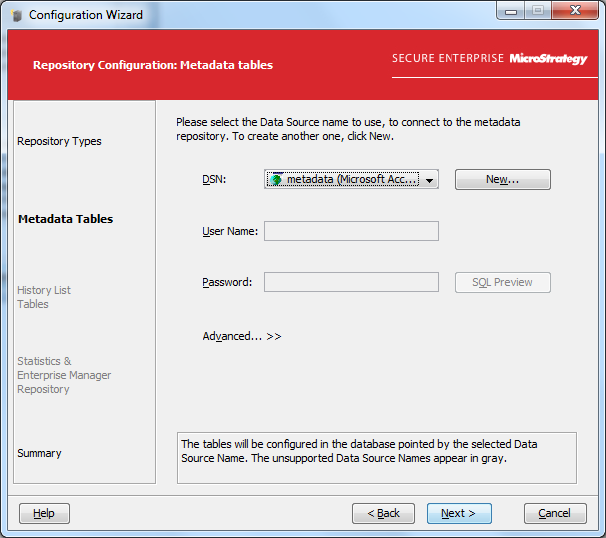Expand the Advanced... >> options
Screen dimensions: 606x538
tap(242, 336)
